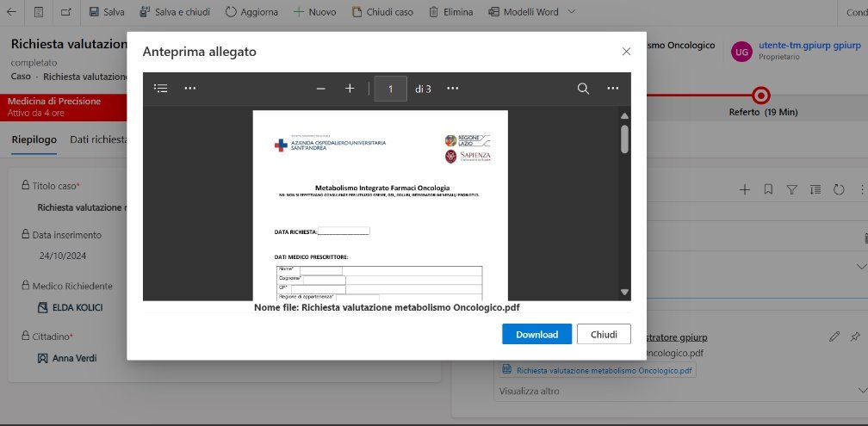Viewport: 868px width, 426px height.
Task: Zoom in the PDF with plus
Action: pyautogui.click(x=350, y=89)
